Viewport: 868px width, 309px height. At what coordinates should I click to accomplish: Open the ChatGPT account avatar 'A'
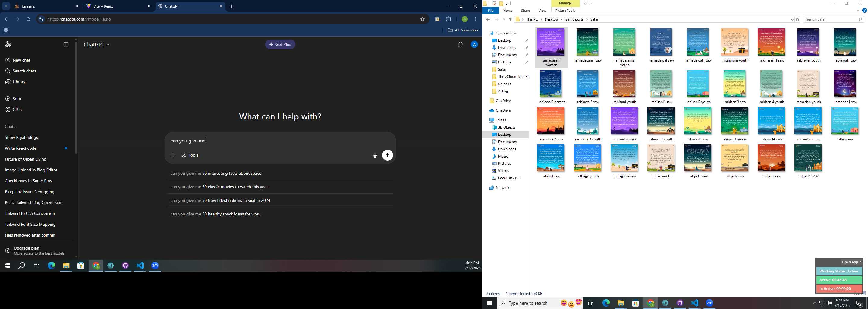tap(474, 45)
